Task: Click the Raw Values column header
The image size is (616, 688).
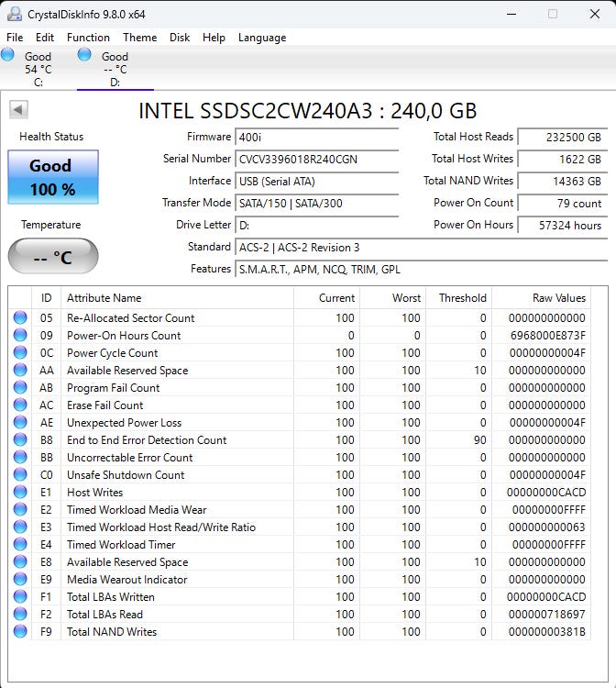Action: 541,298
